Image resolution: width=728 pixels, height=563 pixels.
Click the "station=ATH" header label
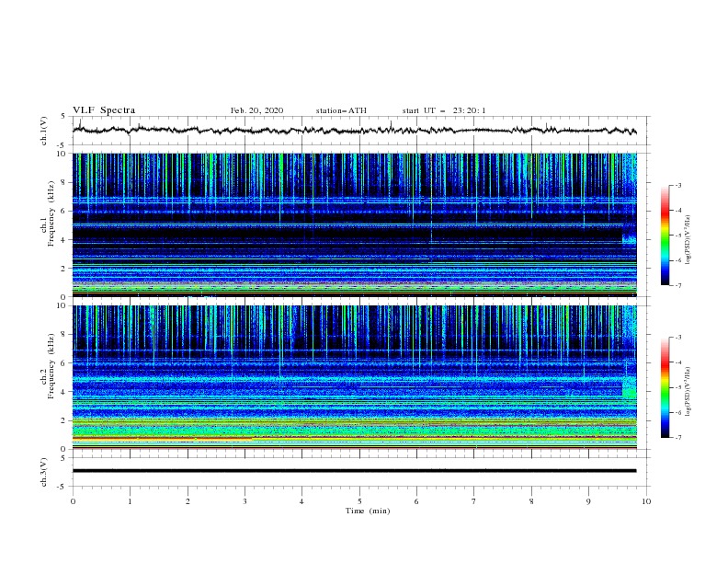(x=341, y=110)
